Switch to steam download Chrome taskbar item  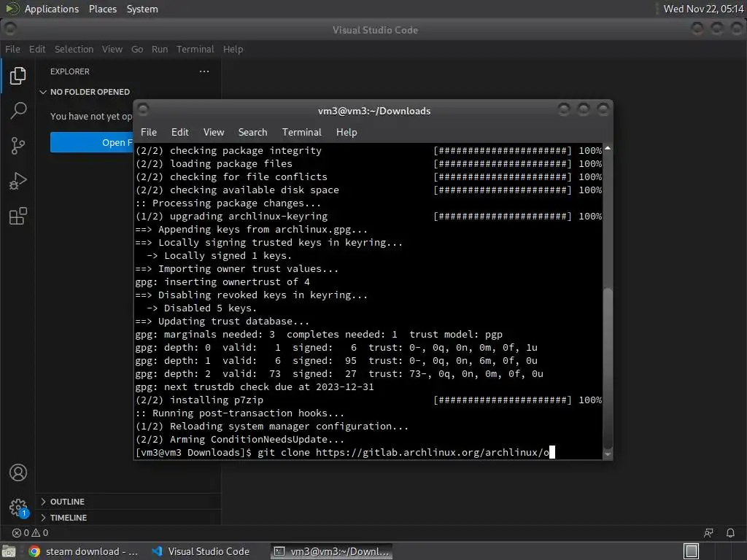84,551
